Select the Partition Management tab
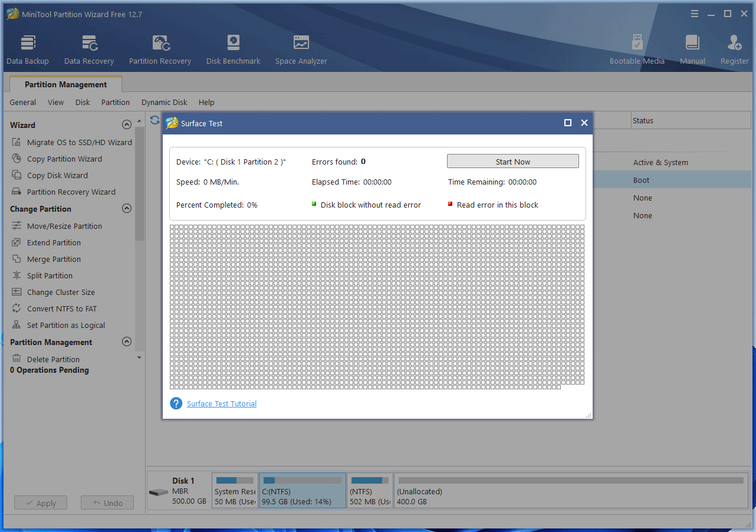Viewport: 756px width, 532px height. (66, 84)
